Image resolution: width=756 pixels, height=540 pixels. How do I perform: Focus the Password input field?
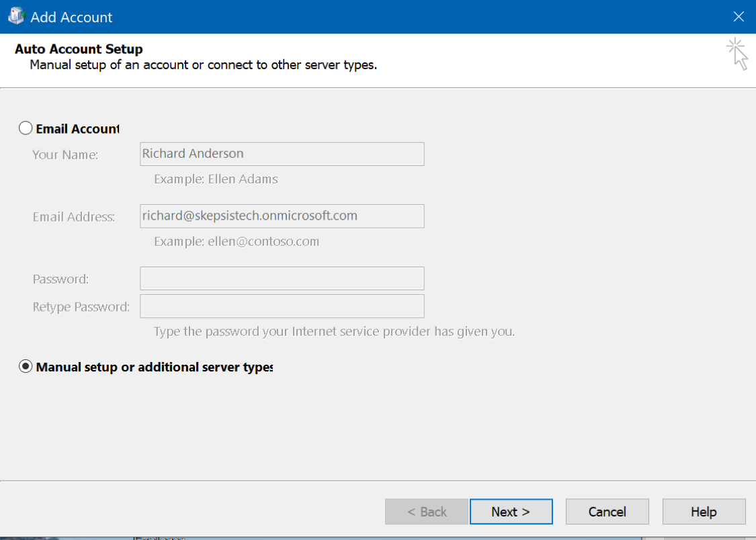click(282, 279)
